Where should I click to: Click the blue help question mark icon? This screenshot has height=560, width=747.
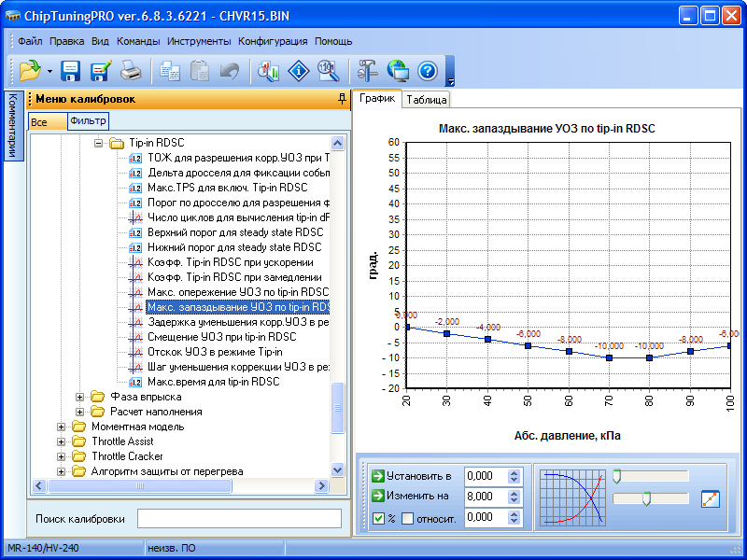427,70
